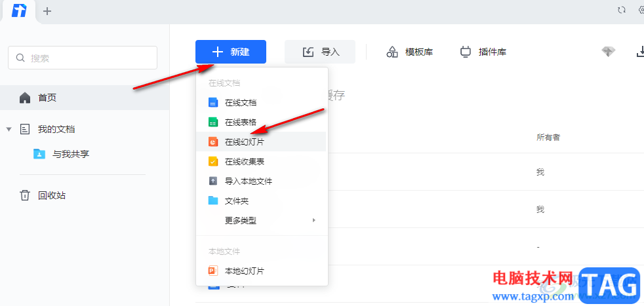Go to 首页 home in sidebar

85,98
